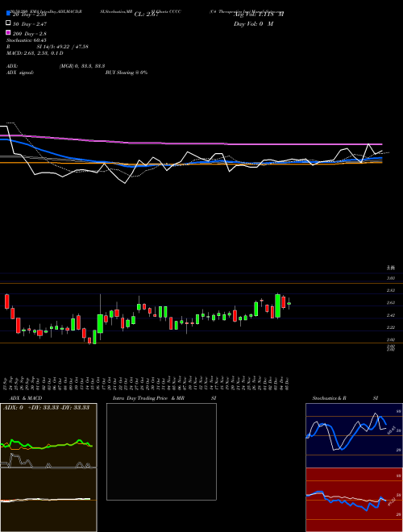Viewport: 403px width, 532px height.
Task: Click the 'CL:' closing price value
Action: [146, 15]
